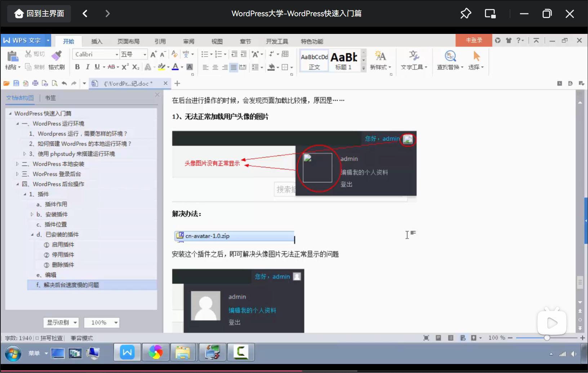Click the open folder icon in quick toolbar

point(6,83)
